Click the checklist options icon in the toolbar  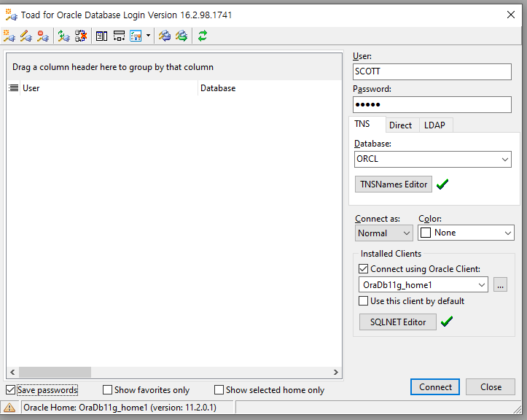(136, 36)
